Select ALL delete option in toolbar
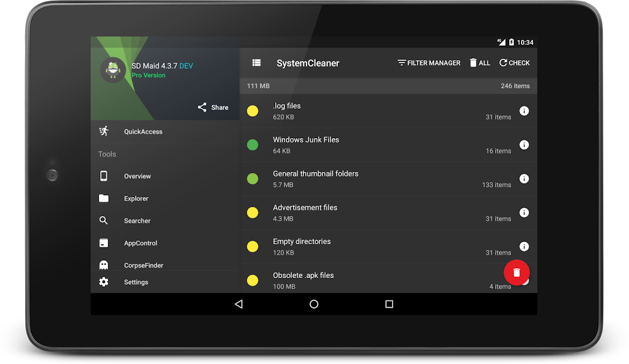 click(480, 63)
